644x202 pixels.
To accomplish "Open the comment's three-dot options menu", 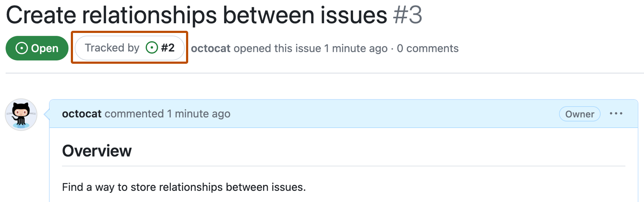I will 616,114.
